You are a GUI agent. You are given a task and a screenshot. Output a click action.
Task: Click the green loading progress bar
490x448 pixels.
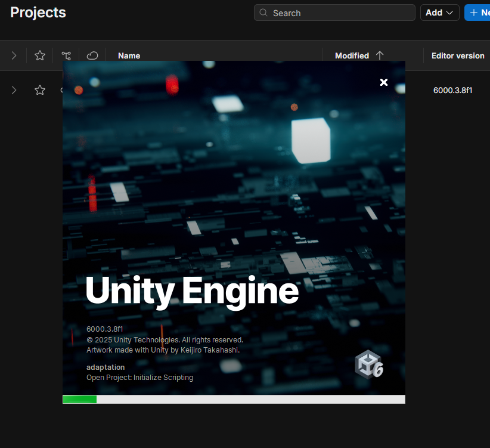point(80,399)
